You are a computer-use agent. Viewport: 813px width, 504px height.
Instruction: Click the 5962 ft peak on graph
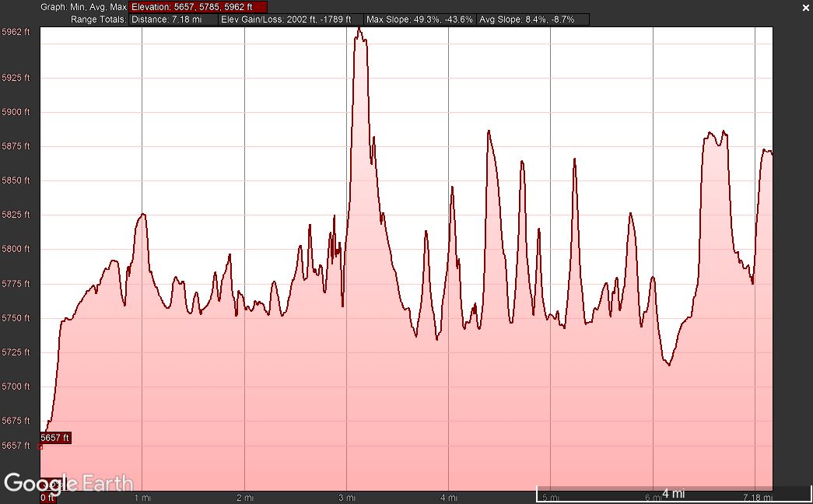point(359,29)
